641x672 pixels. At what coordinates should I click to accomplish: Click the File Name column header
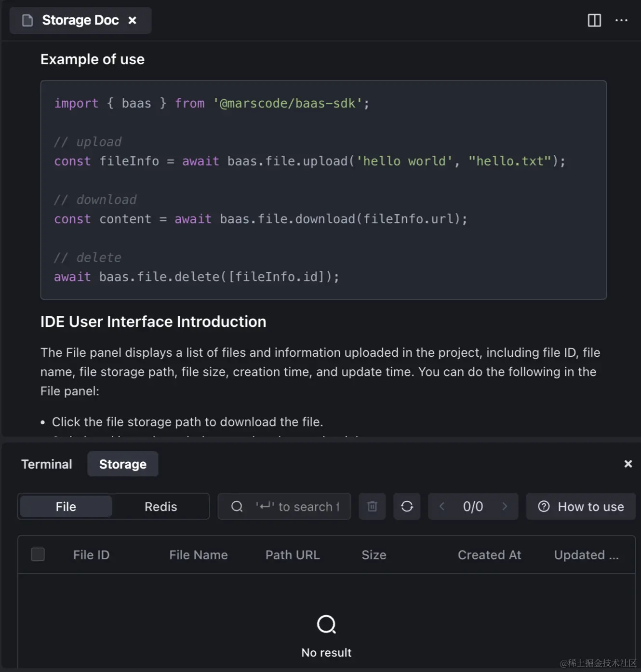(198, 555)
